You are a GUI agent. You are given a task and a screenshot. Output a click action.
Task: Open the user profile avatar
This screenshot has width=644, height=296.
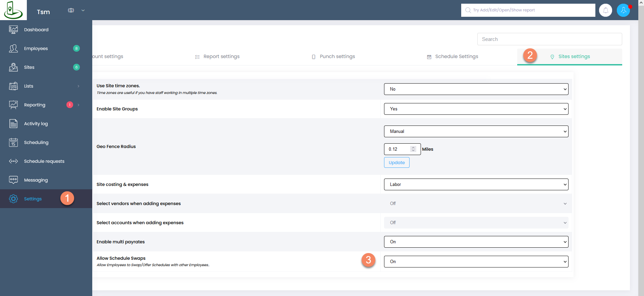click(623, 10)
